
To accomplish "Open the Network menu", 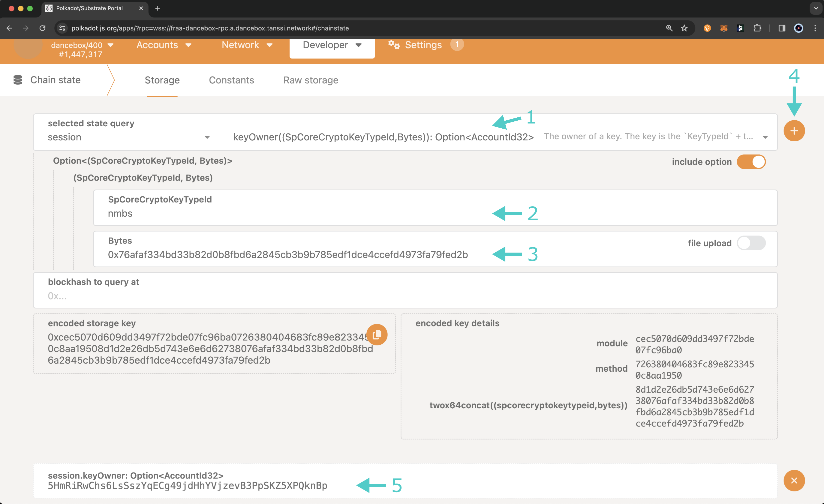I will (x=247, y=45).
